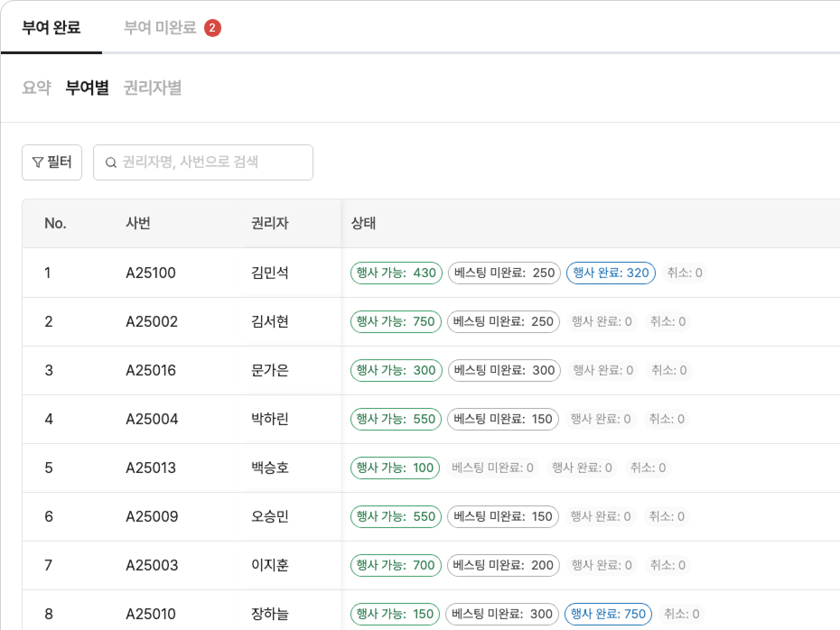
Task: Switch to the 부여 미완료 tab
Action: click(x=160, y=28)
